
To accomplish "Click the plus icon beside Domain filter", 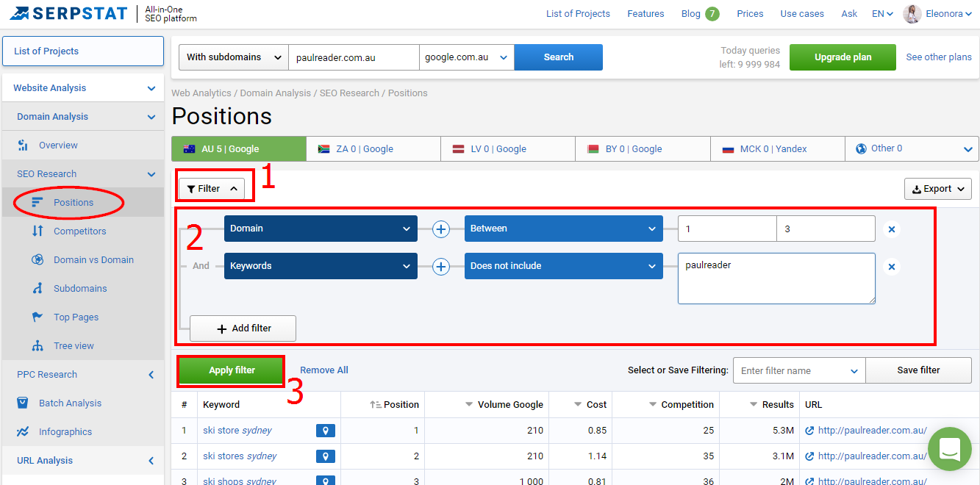I will [441, 229].
